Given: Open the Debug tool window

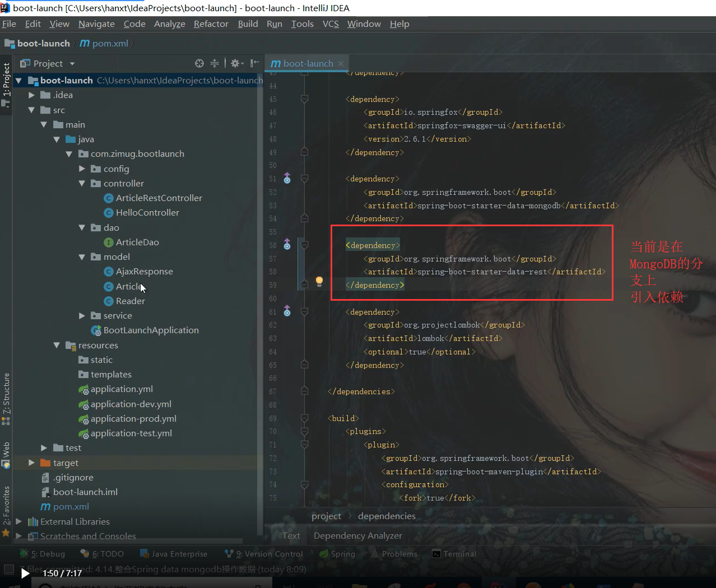Looking at the screenshot, I should click(x=42, y=554).
